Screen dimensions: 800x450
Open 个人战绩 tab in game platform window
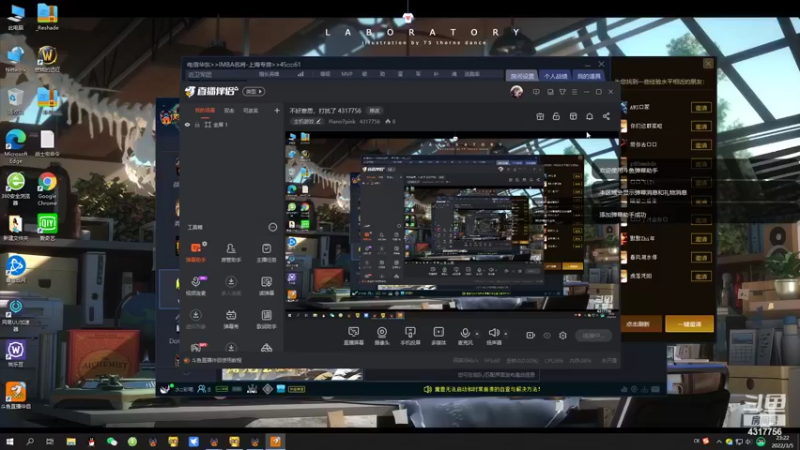[x=555, y=76]
